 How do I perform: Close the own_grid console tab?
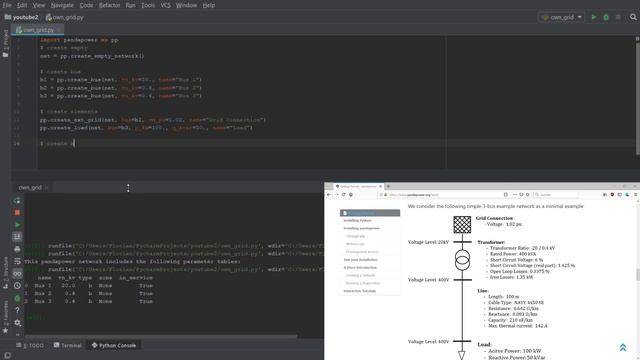(47, 188)
